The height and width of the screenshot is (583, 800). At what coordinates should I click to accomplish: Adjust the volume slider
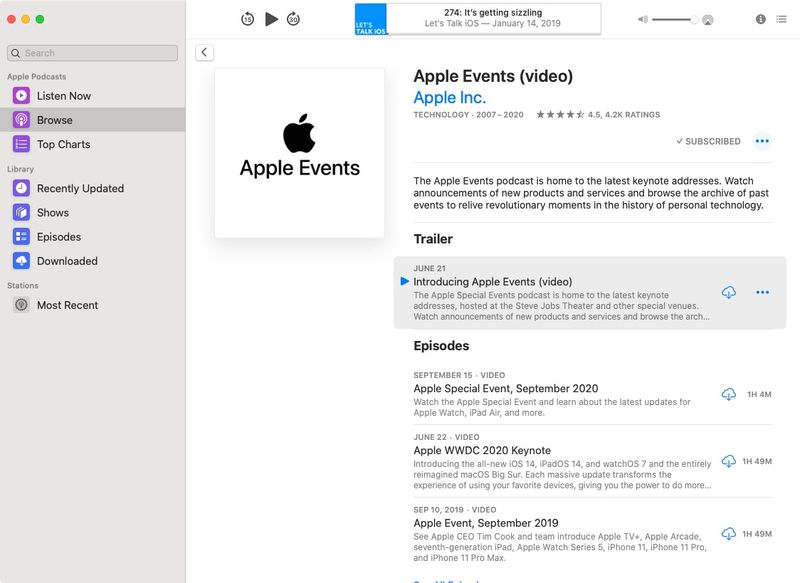674,19
